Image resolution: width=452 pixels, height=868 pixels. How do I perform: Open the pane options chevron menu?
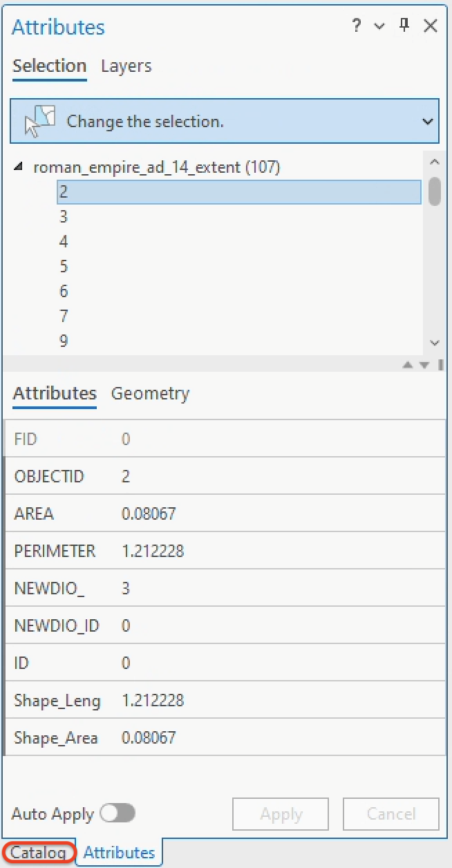pyautogui.click(x=379, y=26)
